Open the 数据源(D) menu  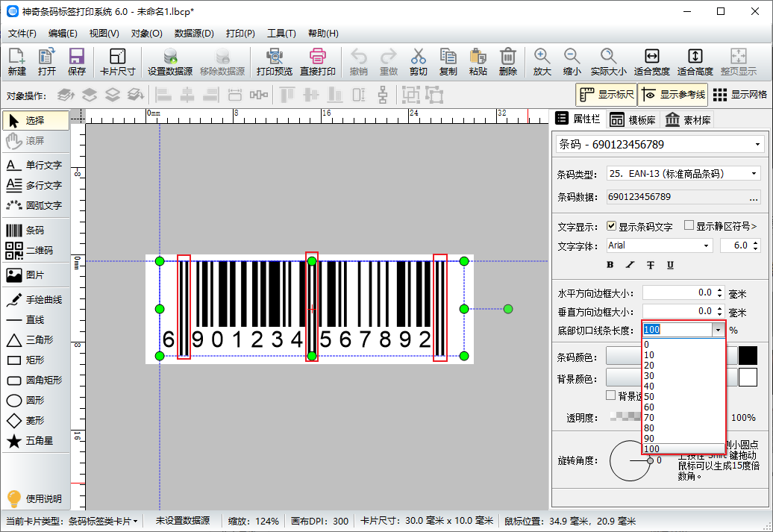click(x=194, y=34)
